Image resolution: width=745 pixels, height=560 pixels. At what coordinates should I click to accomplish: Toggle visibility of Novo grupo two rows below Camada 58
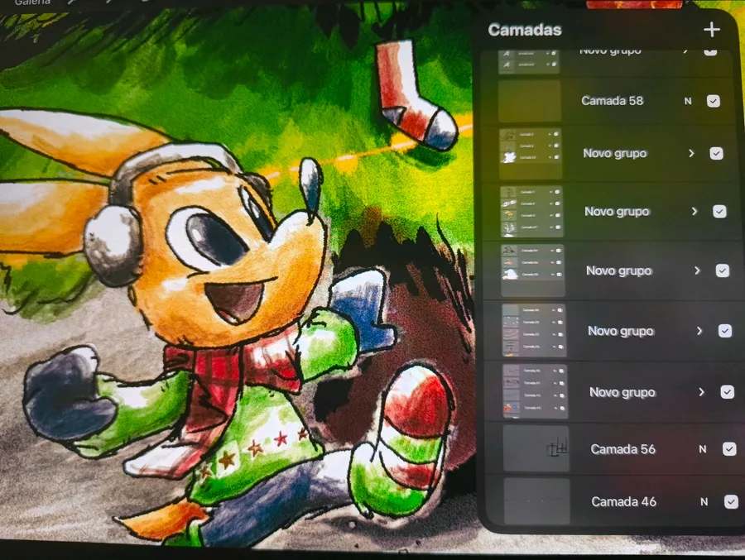pos(719,212)
